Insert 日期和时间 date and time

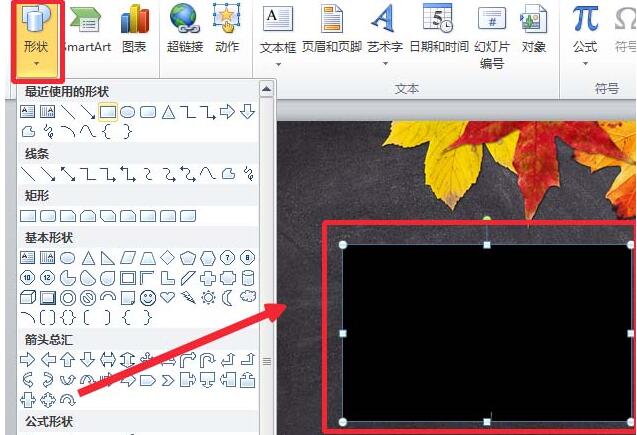[x=437, y=30]
